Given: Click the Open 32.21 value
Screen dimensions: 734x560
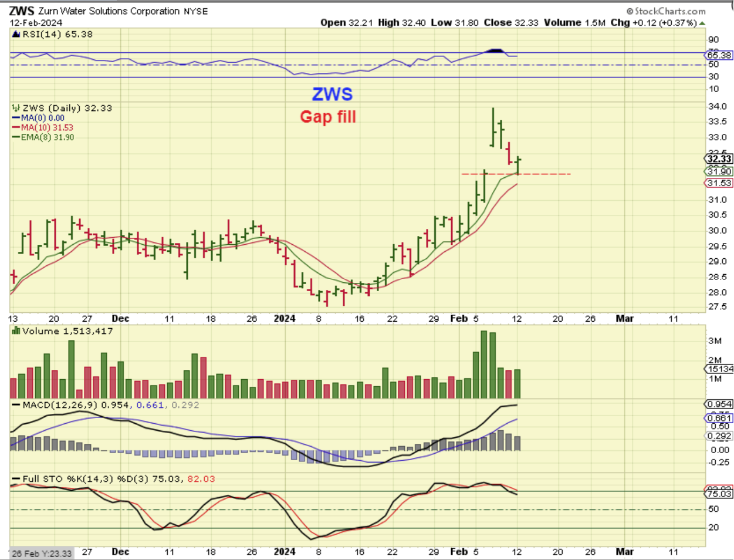Looking at the screenshot, I should (x=347, y=22).
